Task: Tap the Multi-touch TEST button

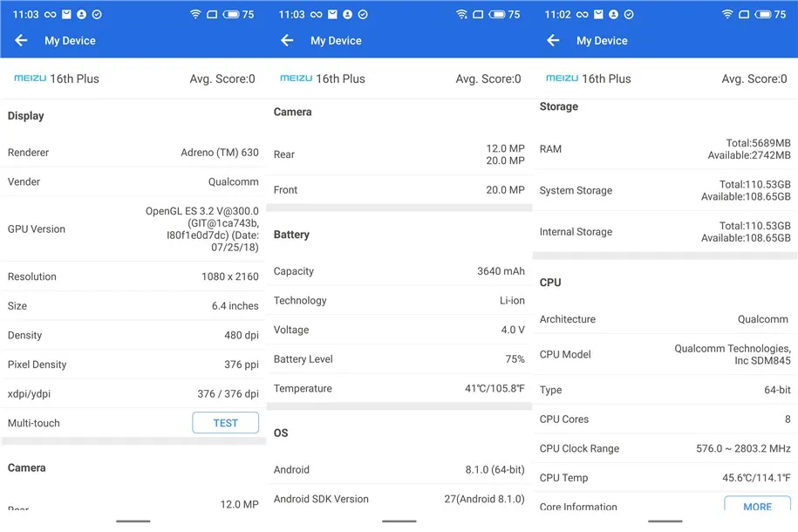Action: [226, 422]
